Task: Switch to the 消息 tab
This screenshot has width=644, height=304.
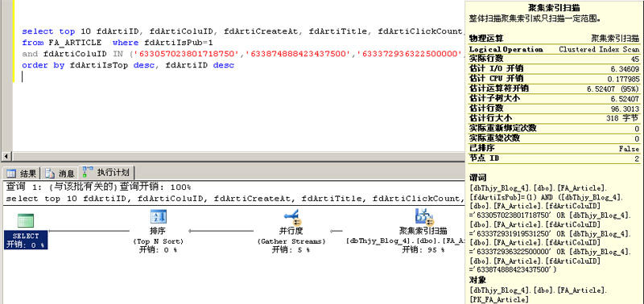Action: pos(60,173)
